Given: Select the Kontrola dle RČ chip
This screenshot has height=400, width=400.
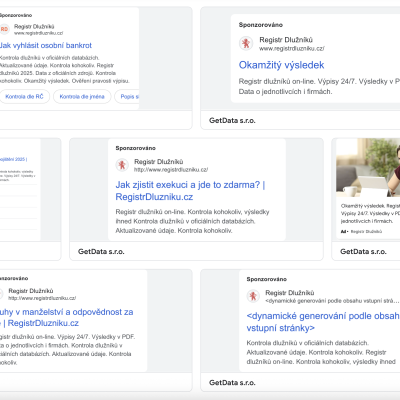Looking at the screenshot, I should (x=24, y=97).
